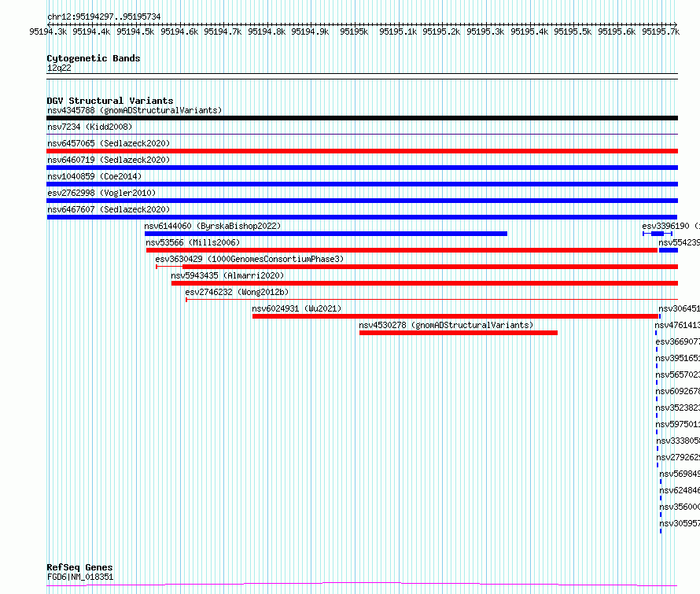
Task: Open the esv2746232 (Wong2012b) label
Action: [x=237, y=292]
